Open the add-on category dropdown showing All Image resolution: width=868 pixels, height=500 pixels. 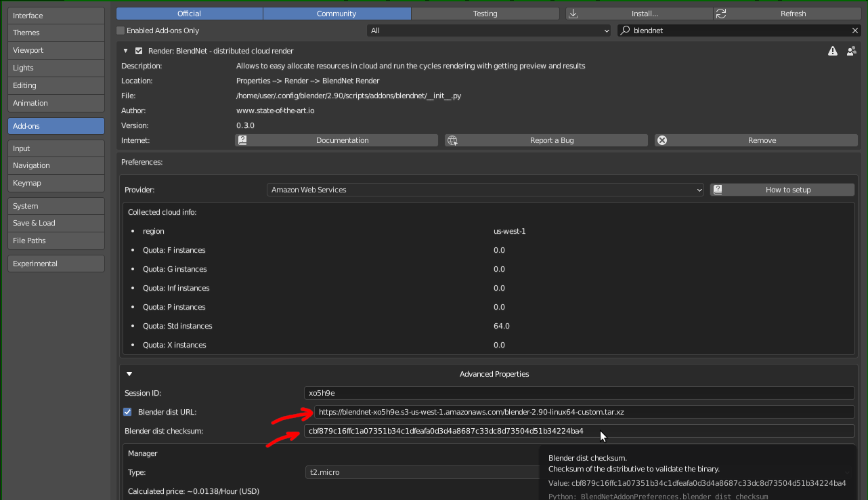[489, 30]
